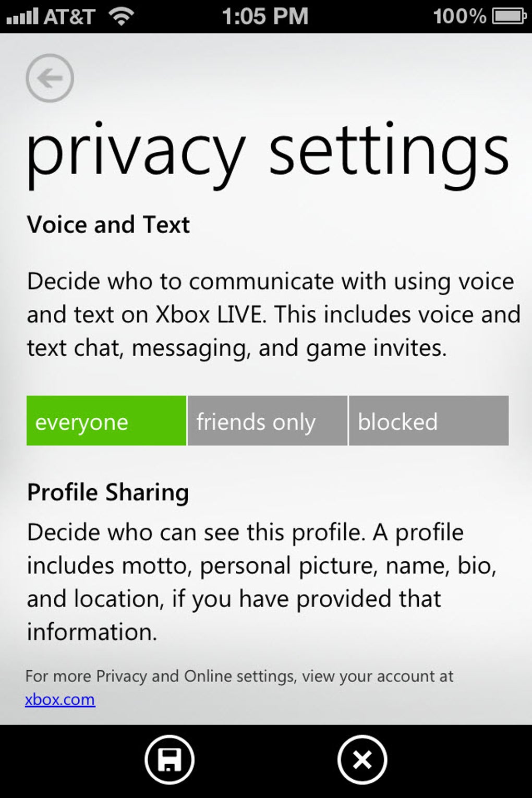Click the "Profile Sharing" section heading
The height and width of the screenshot is (798, 532).
(108, 492)
